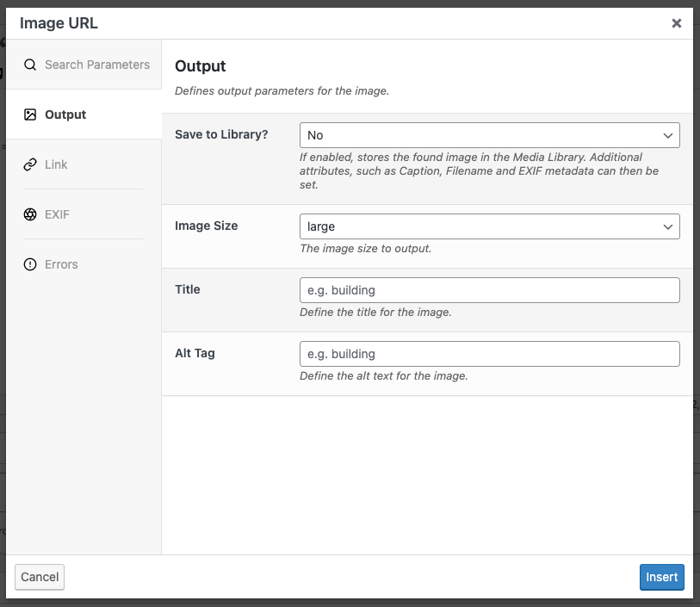Image resolution: width=700 pixels, height=607 pixels.
Task: Switch to the Output tab label
Action: [65, 115]
